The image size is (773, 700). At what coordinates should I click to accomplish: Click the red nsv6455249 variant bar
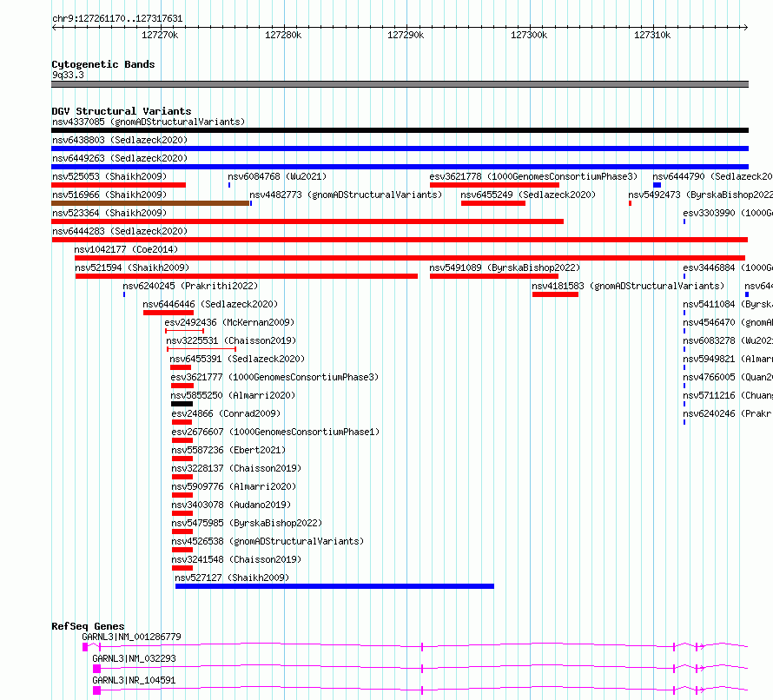point(493,203)
